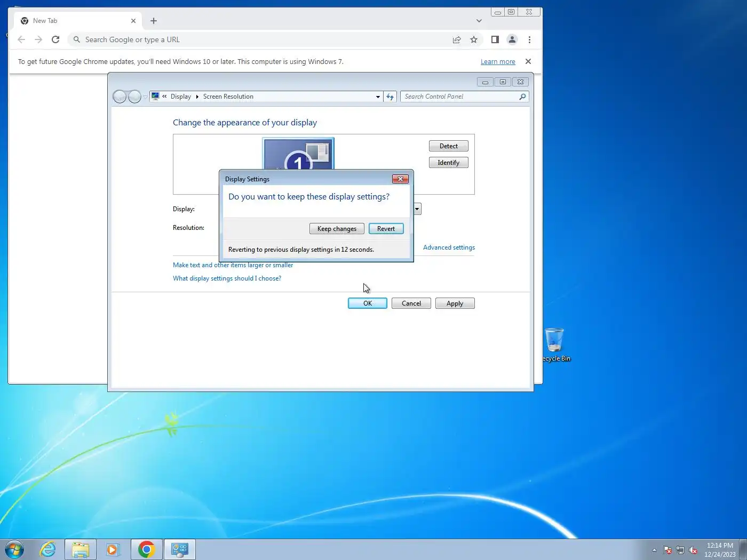The width and height of the screenshot is (747, 560).
Task: Click Keep changes in Display Settings dialog
Action: [x=337, y=229]
